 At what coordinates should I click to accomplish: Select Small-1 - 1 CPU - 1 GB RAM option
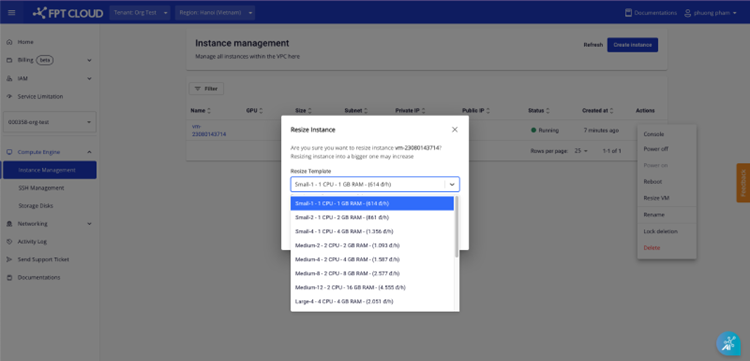[x=372, y=203]
